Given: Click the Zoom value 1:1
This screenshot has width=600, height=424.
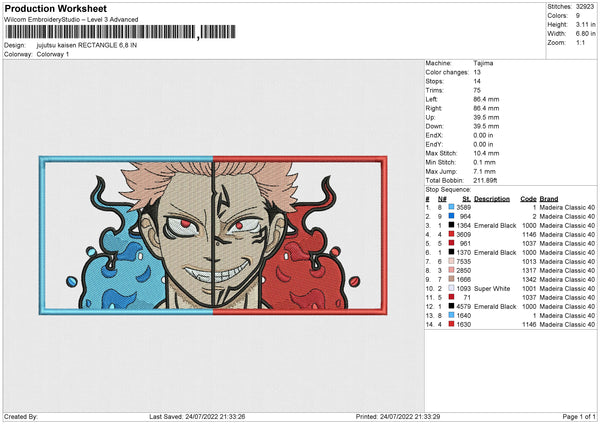Looking at the screenshot, I should pyautogui.click(x=580, y=42).
